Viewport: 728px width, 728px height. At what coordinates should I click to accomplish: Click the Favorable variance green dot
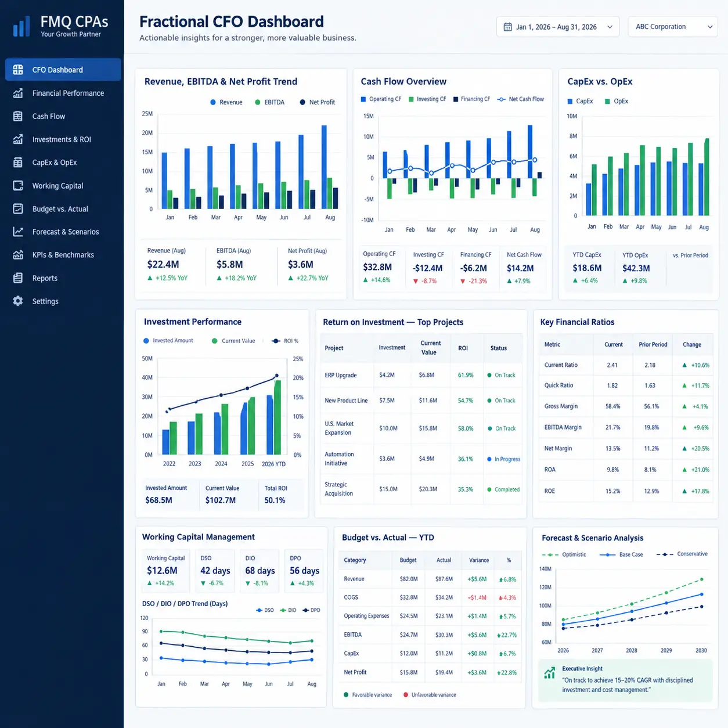(x=347, y=695)
